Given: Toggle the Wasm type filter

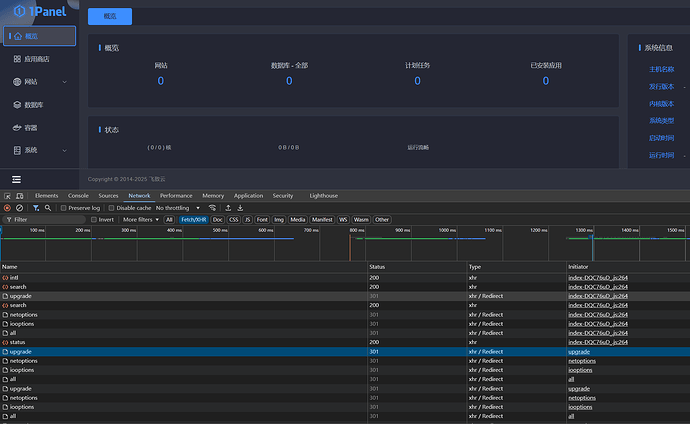Looking at the screenshot, I should tap(361, 219).
